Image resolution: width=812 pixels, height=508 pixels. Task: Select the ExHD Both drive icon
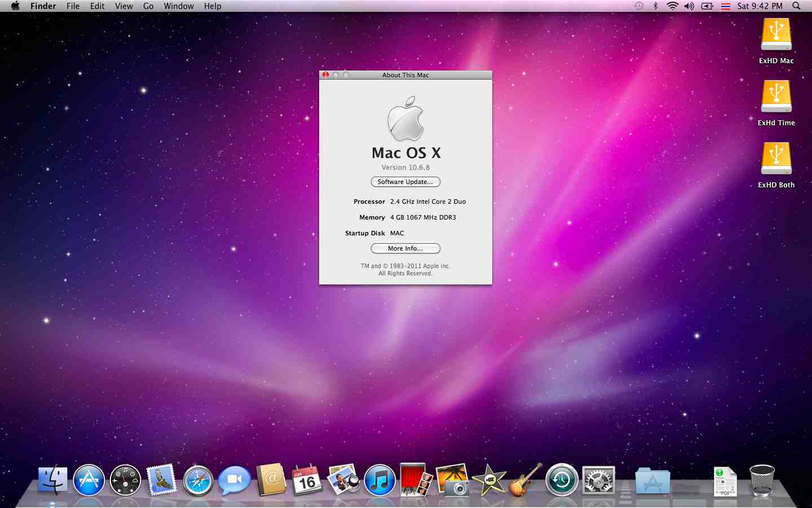pyautogui.click(x=776, y=159)
